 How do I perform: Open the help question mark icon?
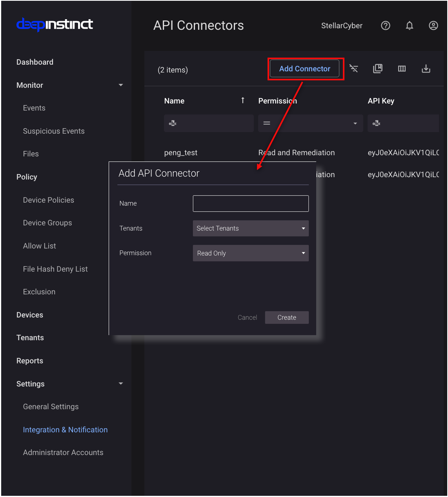(x=386, y=25)
